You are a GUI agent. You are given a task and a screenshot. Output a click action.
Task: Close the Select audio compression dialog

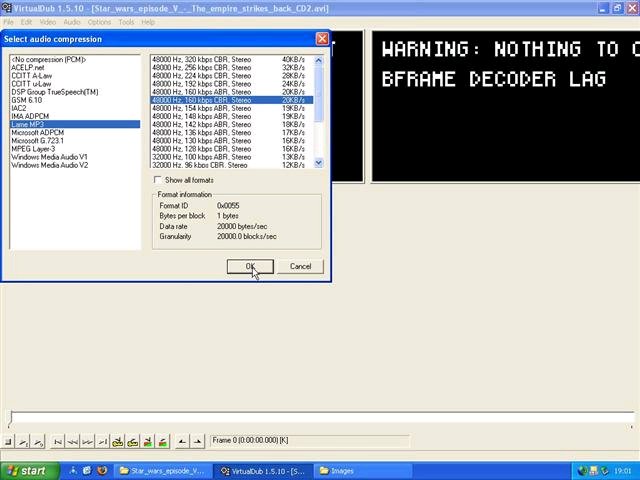322,39
